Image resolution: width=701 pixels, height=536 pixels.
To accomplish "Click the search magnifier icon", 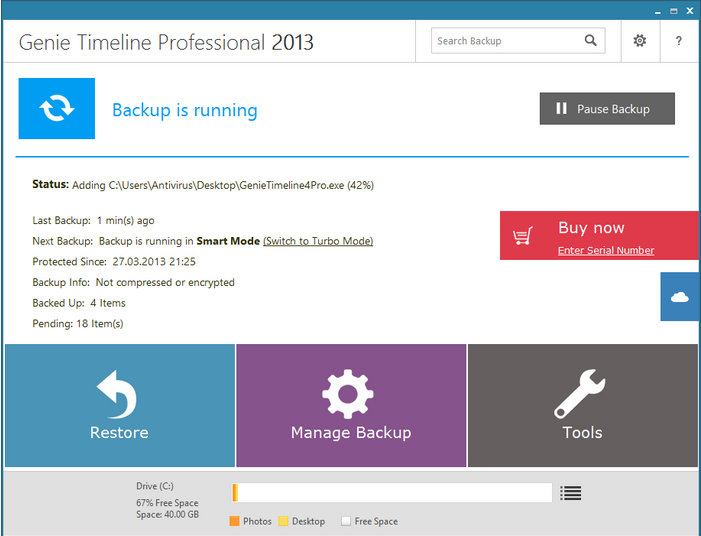I will point(591,41).
